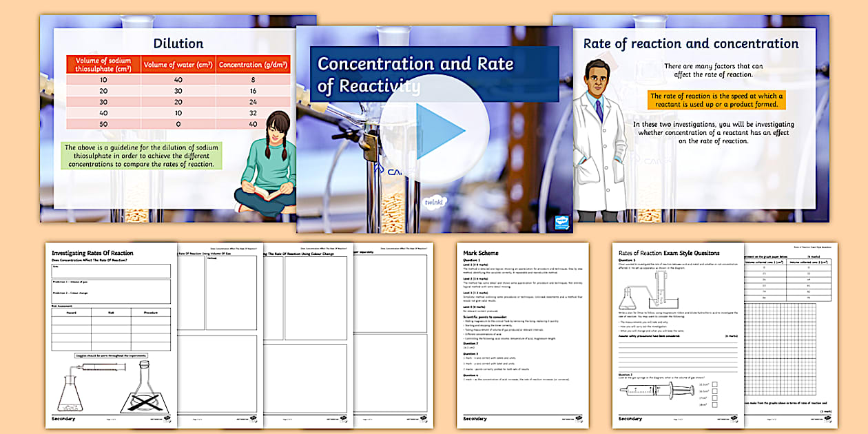This screenshot has width=868, height=434.
Task: Check the 36.5 cm³ answer checkbox
Action: (715, 391)
